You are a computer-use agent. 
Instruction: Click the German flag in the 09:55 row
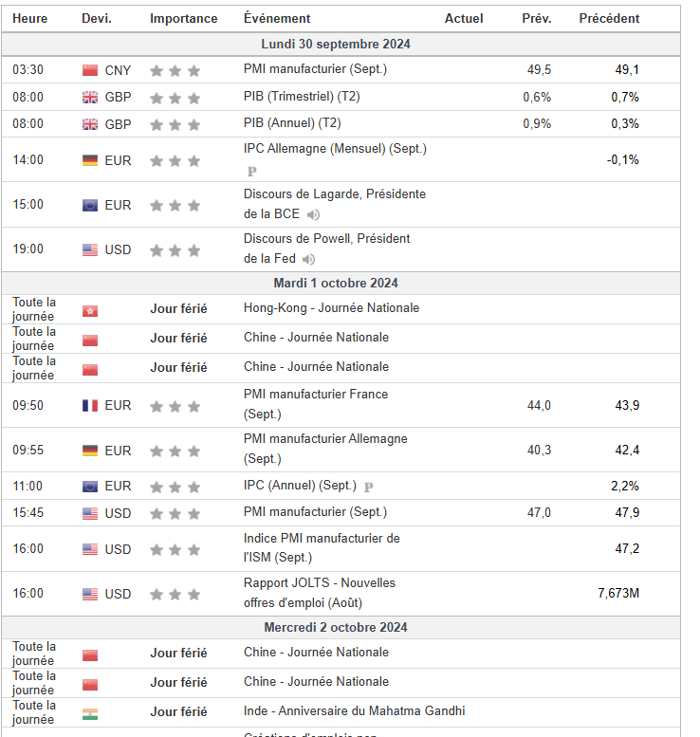[90, 451]
